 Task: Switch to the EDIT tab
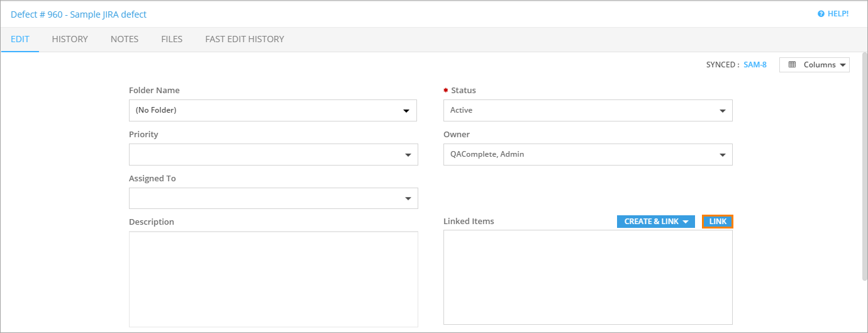[x=20, y=39]
